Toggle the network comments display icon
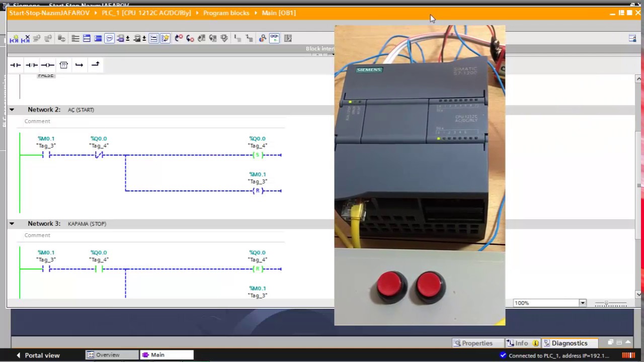The image size is (644, 362). (x=153, y=38)
